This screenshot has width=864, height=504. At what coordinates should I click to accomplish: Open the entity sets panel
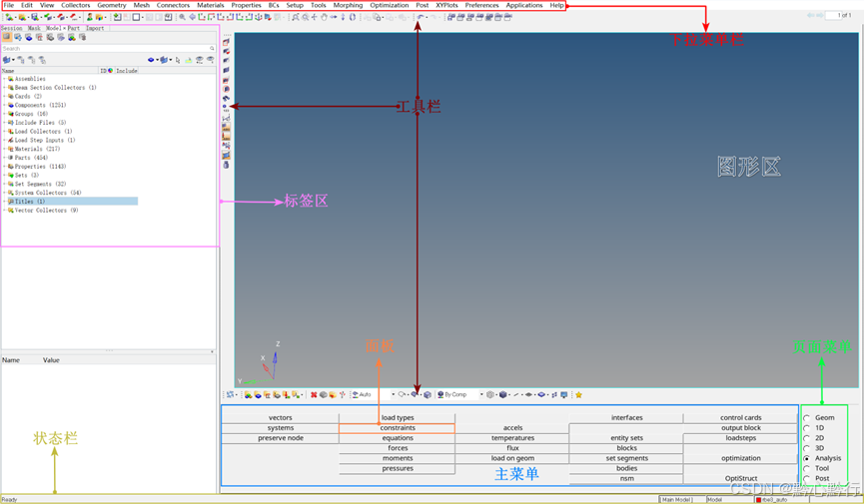coord(626,438)
